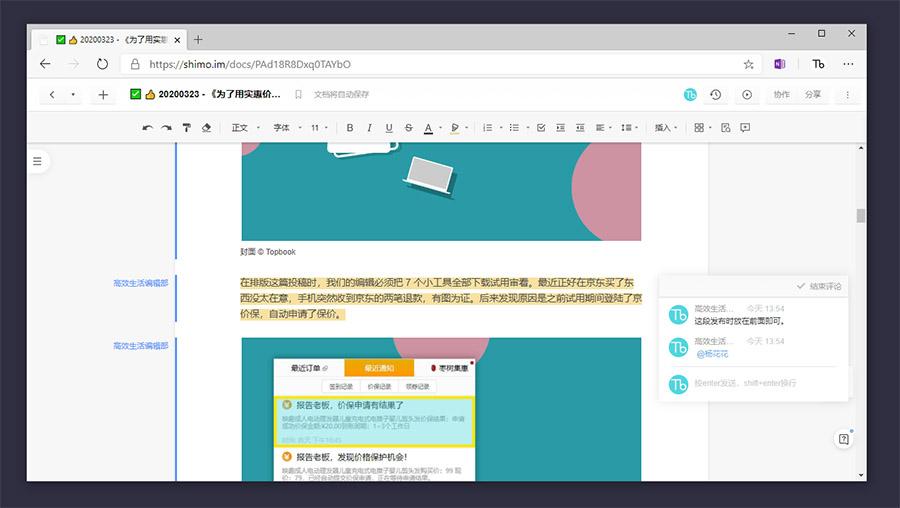Viewport: 900px width, 508px height.
Task: Click the find and replace icon
Action: point(726,128)
